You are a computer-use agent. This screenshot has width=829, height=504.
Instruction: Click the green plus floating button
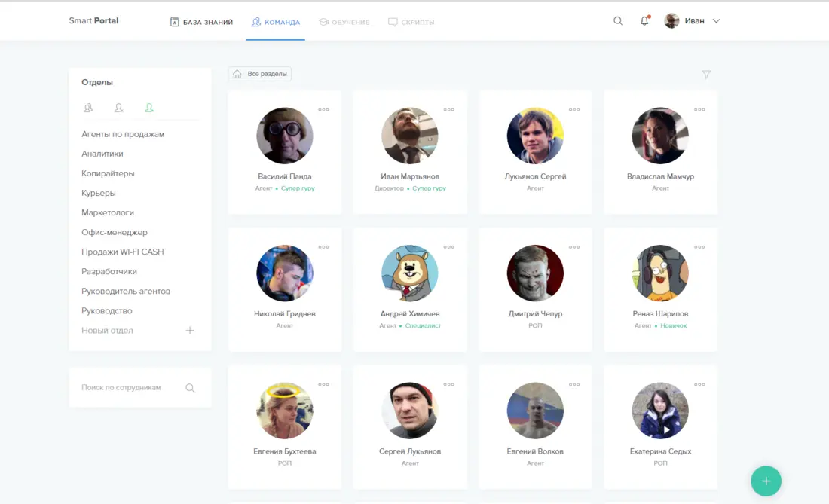point(766,481)
